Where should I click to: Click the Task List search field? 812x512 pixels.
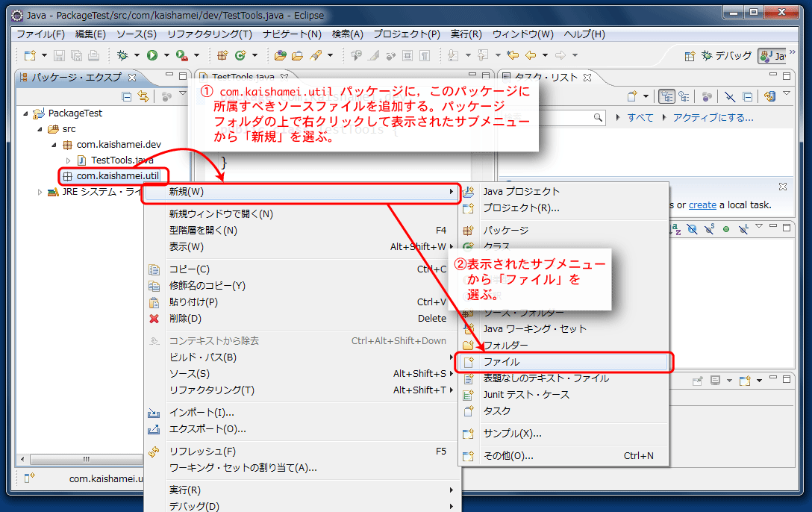point(552,117)
